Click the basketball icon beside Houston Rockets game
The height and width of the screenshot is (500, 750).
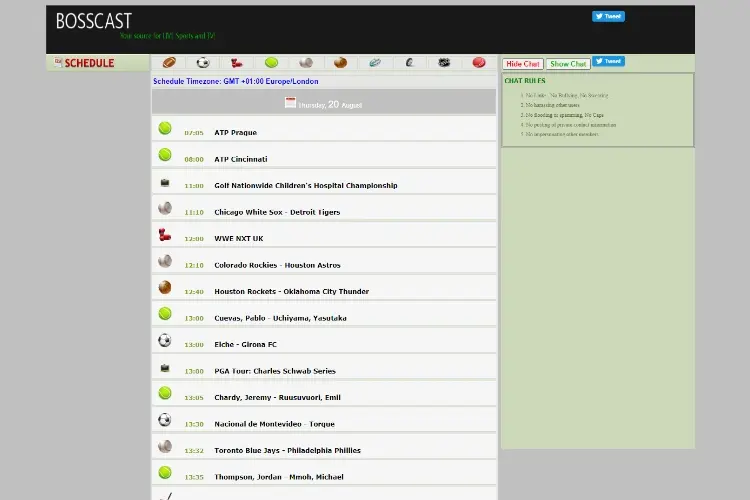[x=165, y=287]
